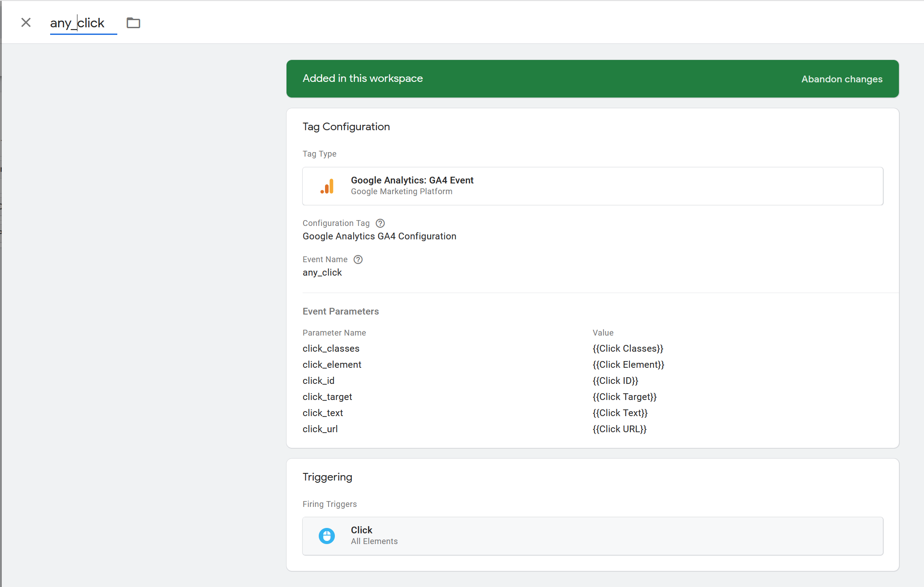Viewport: 924px width, 587px height.
Task: Select the click_id parameter name
Action: [318, 381]
